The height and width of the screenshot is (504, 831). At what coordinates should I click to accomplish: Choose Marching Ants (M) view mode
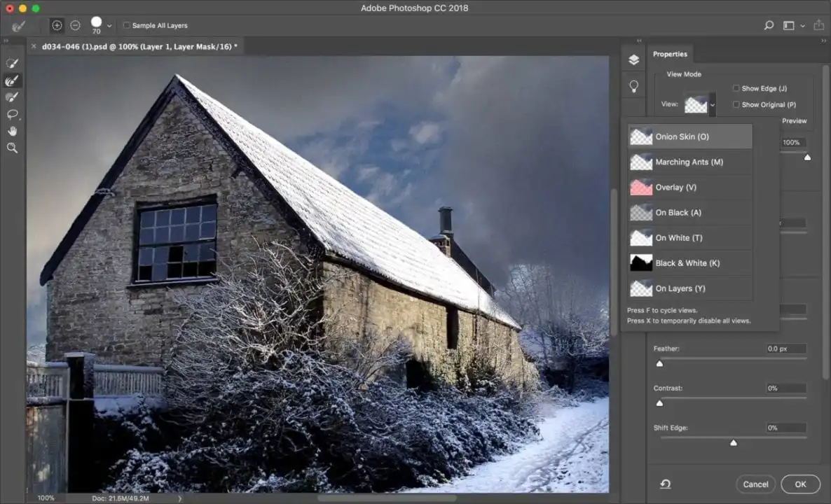coord(690,162)
